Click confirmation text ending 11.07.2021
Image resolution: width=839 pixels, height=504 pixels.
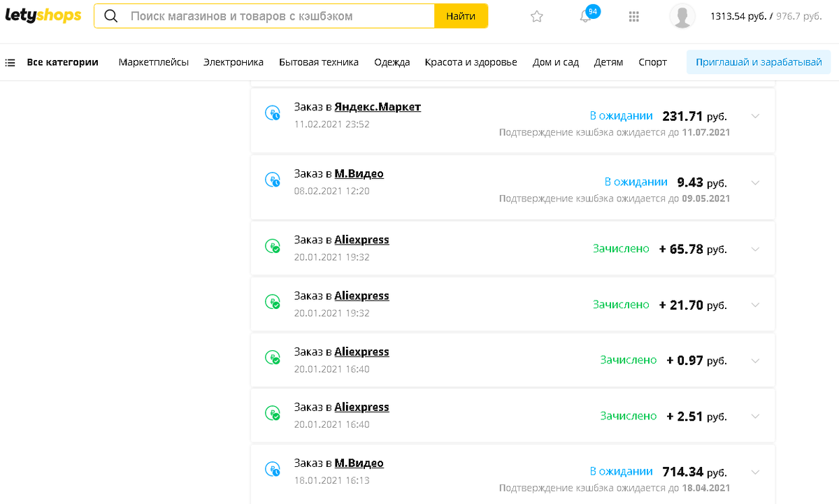615,132
